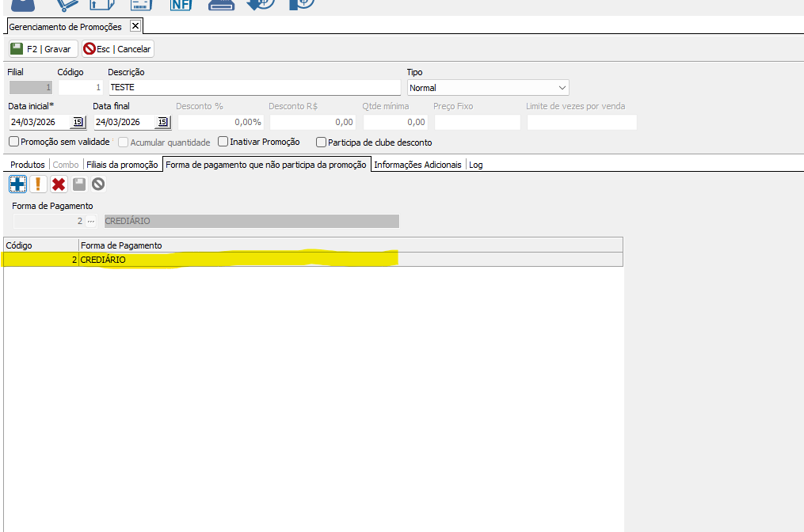Click the blue plus add-record icon
This screenshot has width=804, height=532.
[17, 184]
